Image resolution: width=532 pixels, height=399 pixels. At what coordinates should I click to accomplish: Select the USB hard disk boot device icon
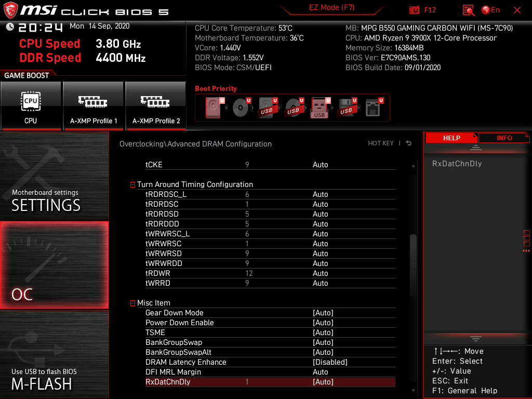(x=268, y=108)
